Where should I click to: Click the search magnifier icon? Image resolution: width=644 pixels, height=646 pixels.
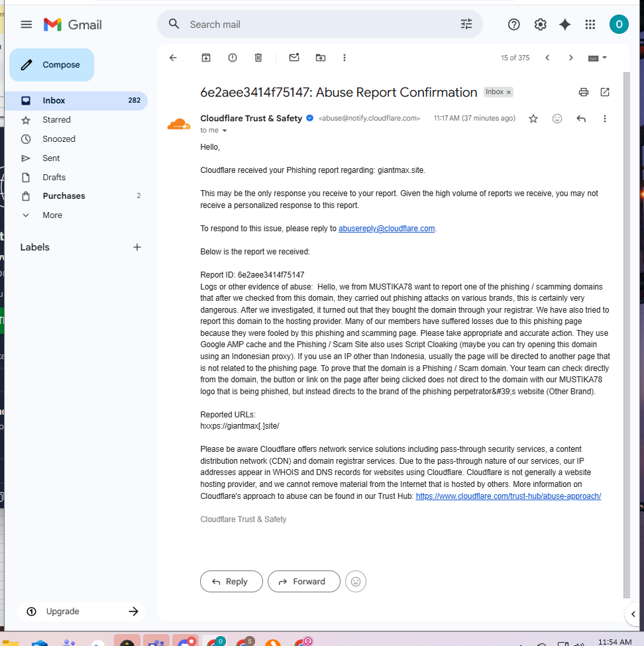coord(174,24)
